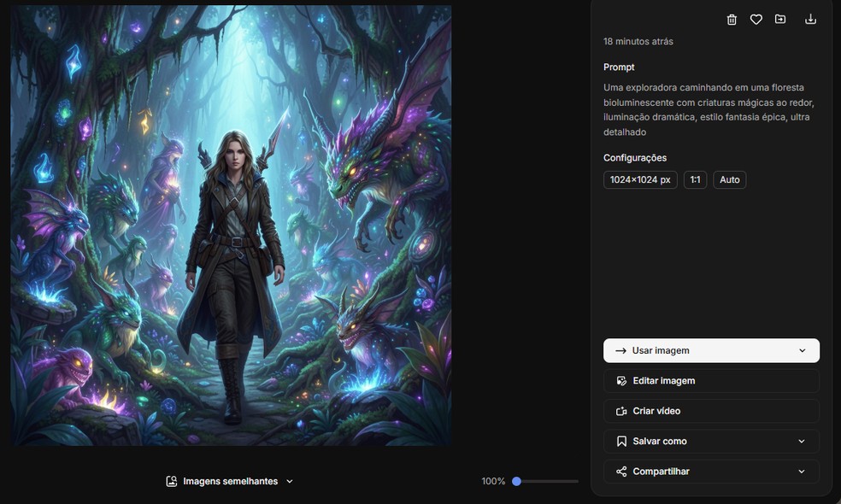The width and height of the screenshot is (841, 504).
Task: Click the Prompt heading
Action: point(619,67)
